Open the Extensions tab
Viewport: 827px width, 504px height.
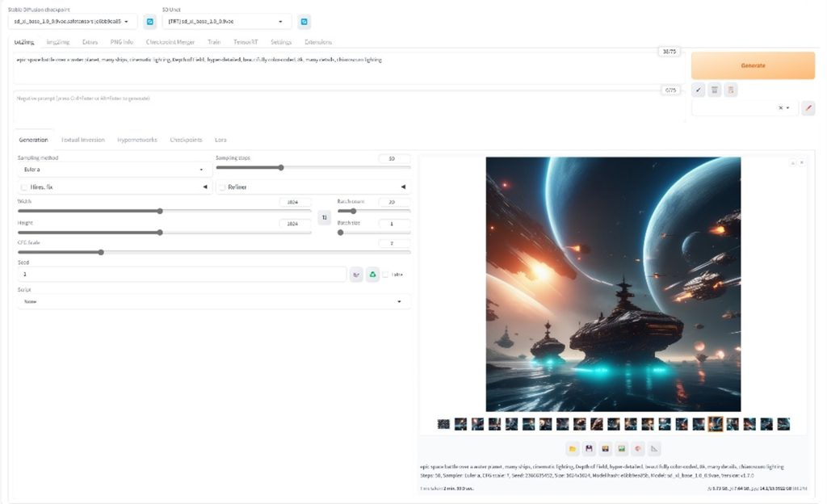318,42
